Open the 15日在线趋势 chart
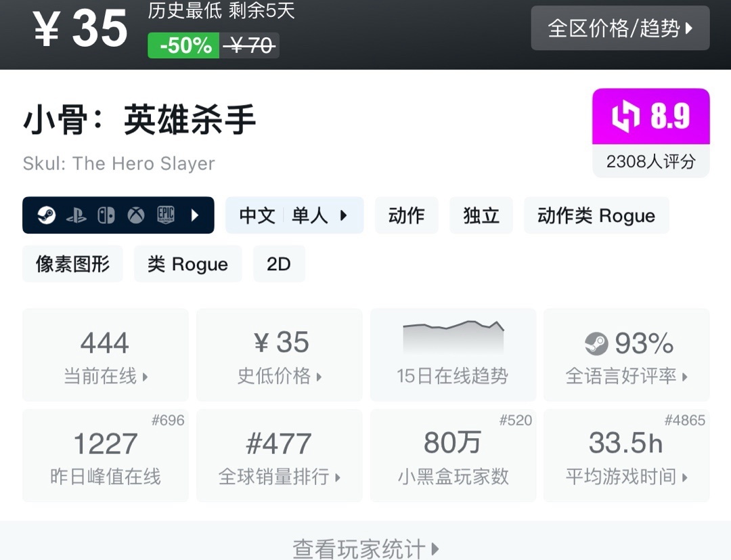731x560 pixels. point(453,355)
